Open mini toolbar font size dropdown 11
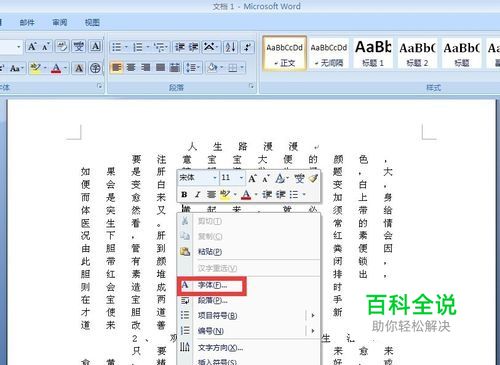The image size is (500, 365). coord(241,178)
